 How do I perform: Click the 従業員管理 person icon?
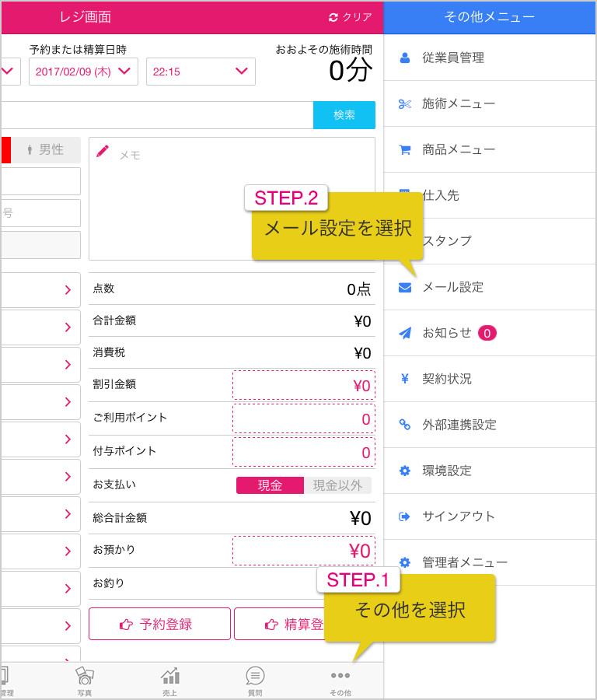(x=405, y=58)
